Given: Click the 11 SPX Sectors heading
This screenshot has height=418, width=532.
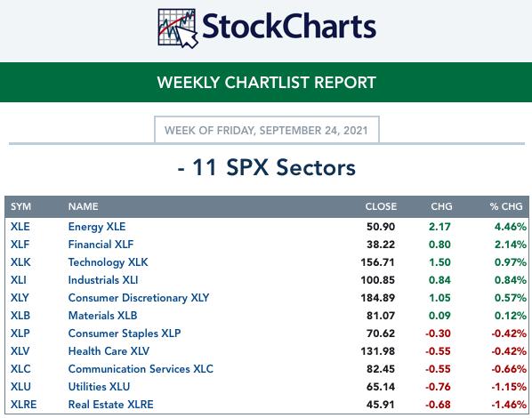Looking at the screenshot, I should tap(266, 167).
